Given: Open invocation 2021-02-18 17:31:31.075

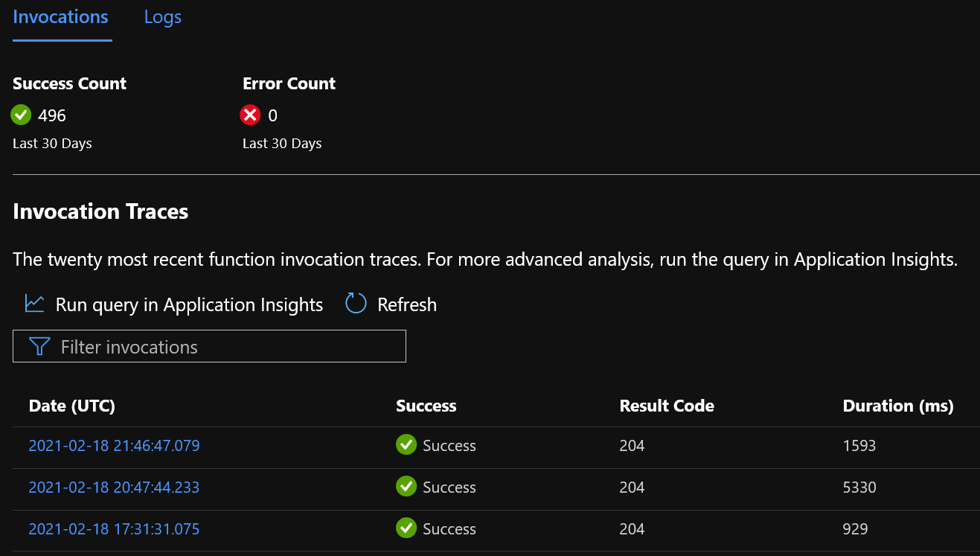Looking at the screenshot, I should point(114,529).
